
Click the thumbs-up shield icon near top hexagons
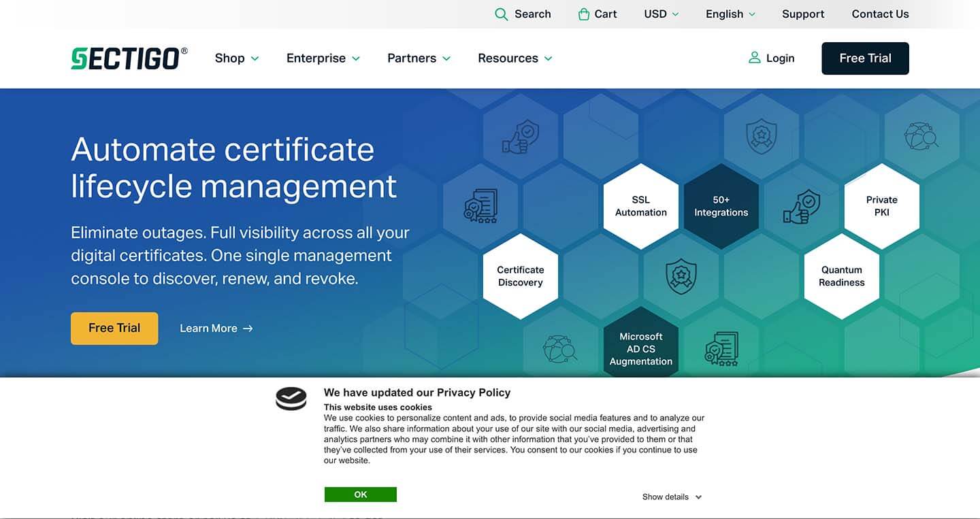click(x=521, y=137)
